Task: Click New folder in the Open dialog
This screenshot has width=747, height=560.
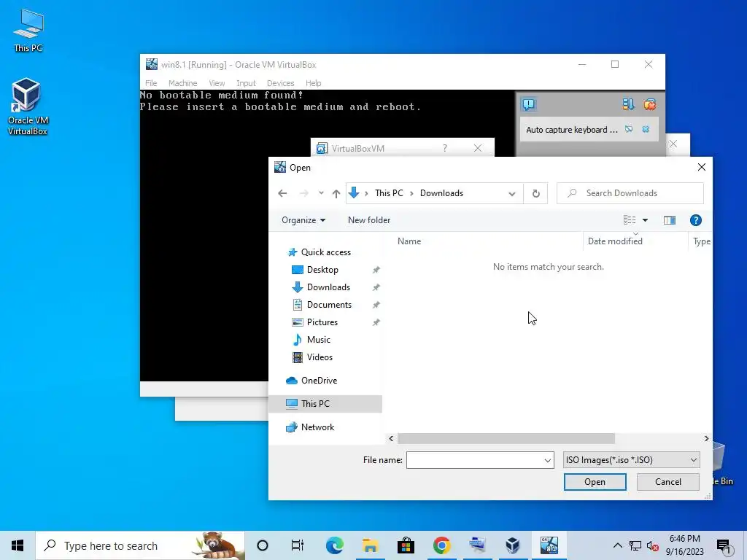Action: pos(369,220)
